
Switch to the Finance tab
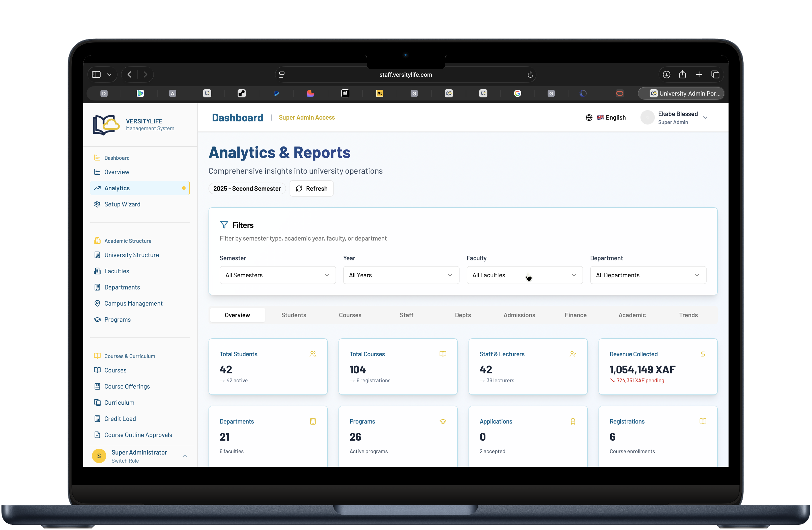point(575,315)
